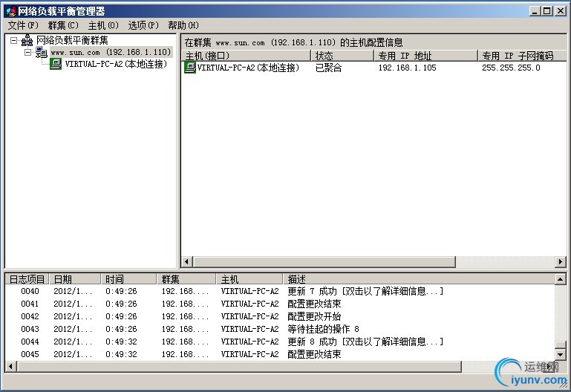Screen dimensions: 571x392
Task: Sort by 状态 column header
Action: [342, 56]
